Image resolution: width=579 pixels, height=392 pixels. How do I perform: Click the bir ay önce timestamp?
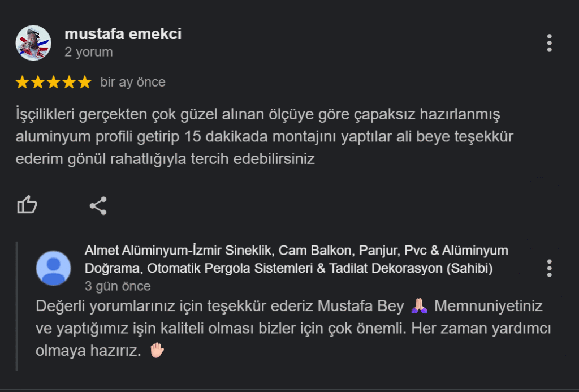click(133, 81)
